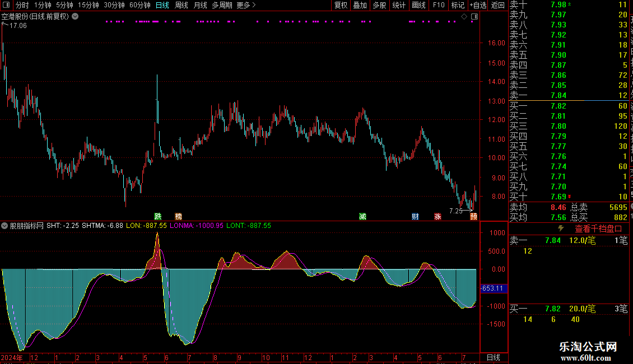
Task: Click the LONT: -887.55 indicator value
Action: click(x=249, y=226)
